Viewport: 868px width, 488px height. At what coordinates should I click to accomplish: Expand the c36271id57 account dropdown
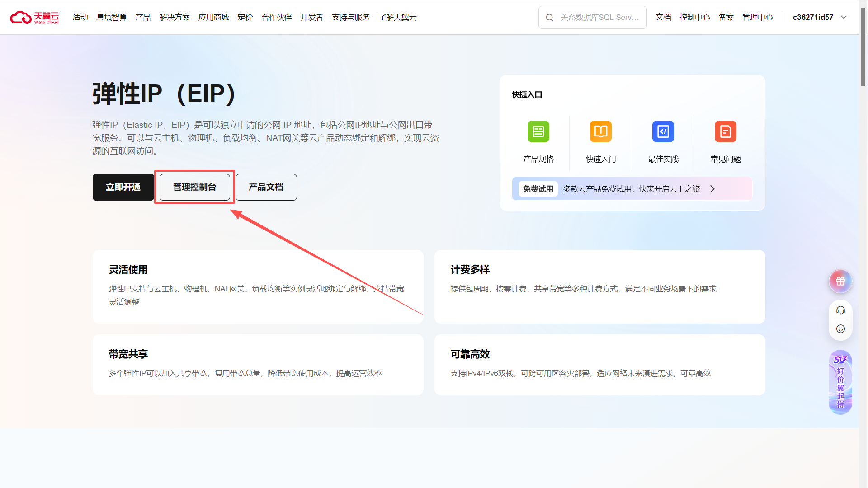844,17
